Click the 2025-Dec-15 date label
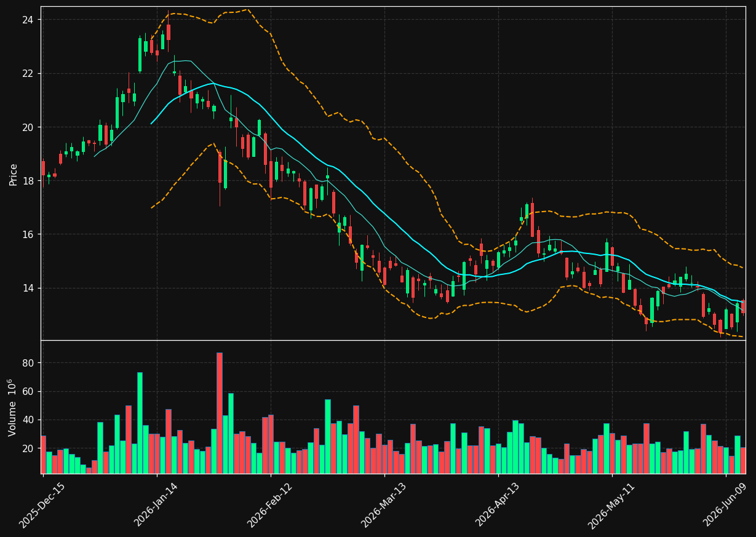756x537 pixels. click(x=42, y=505)
